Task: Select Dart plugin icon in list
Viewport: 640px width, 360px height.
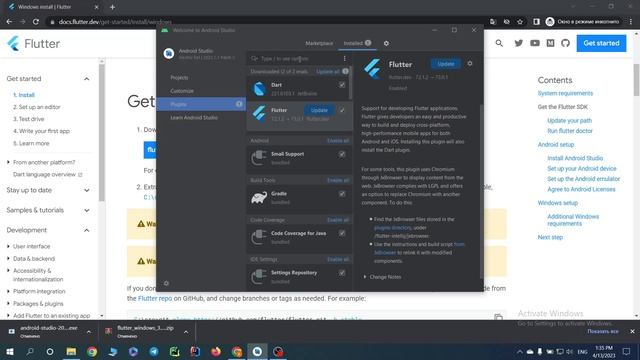Action: coord(259,89)
